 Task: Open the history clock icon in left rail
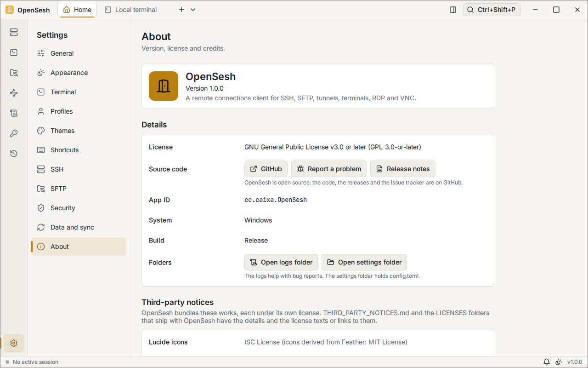tap(14, 154)
